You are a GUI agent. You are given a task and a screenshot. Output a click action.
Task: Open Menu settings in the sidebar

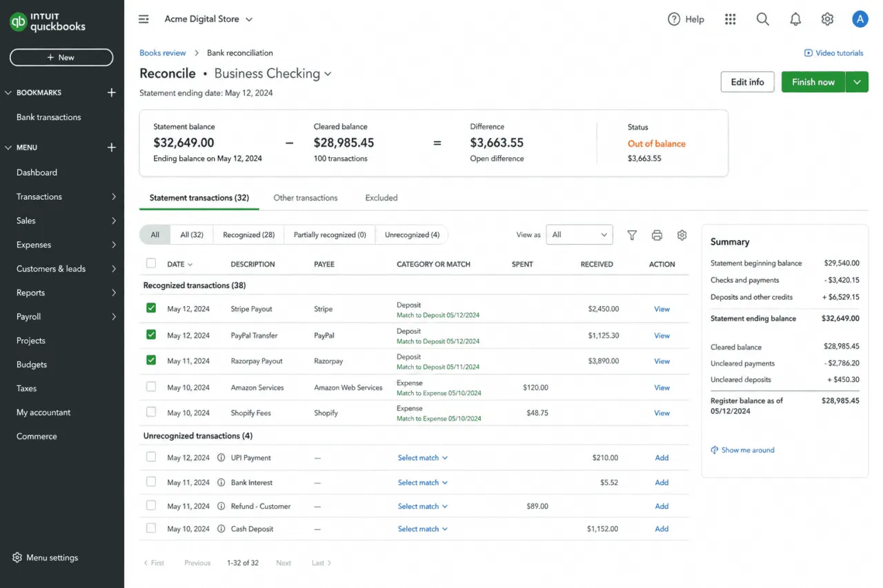[x=46, y=558]
